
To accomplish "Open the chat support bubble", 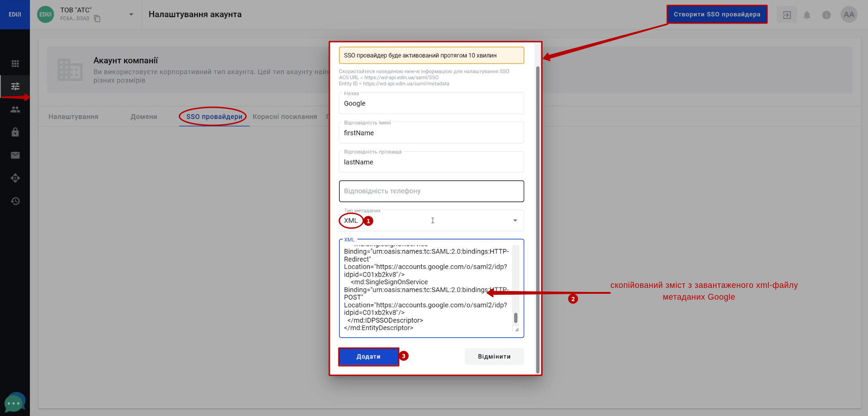I will [14, 402].
